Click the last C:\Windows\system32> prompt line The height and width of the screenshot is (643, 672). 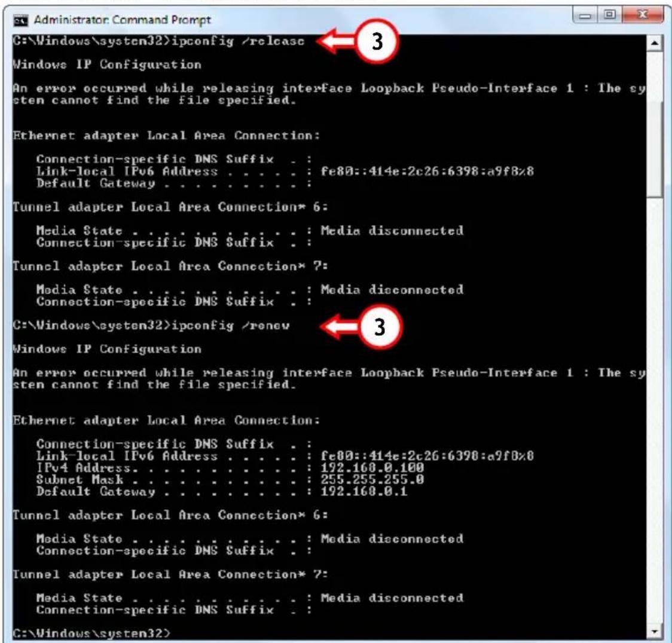coord(91,633)
